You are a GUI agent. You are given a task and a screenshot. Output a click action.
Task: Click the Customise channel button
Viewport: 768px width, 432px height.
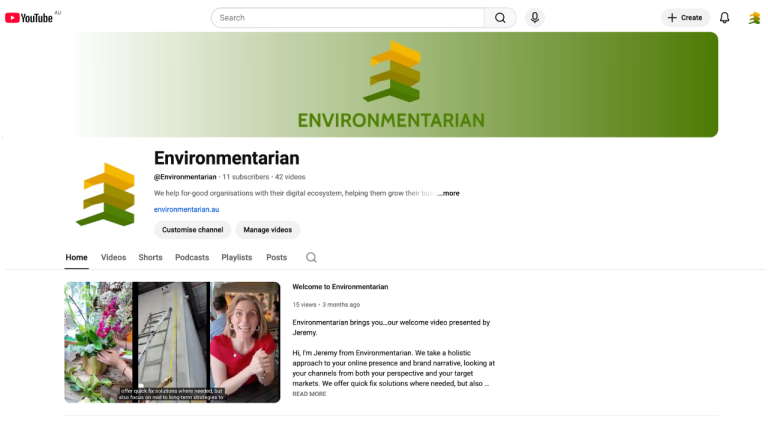click(192, 230)
